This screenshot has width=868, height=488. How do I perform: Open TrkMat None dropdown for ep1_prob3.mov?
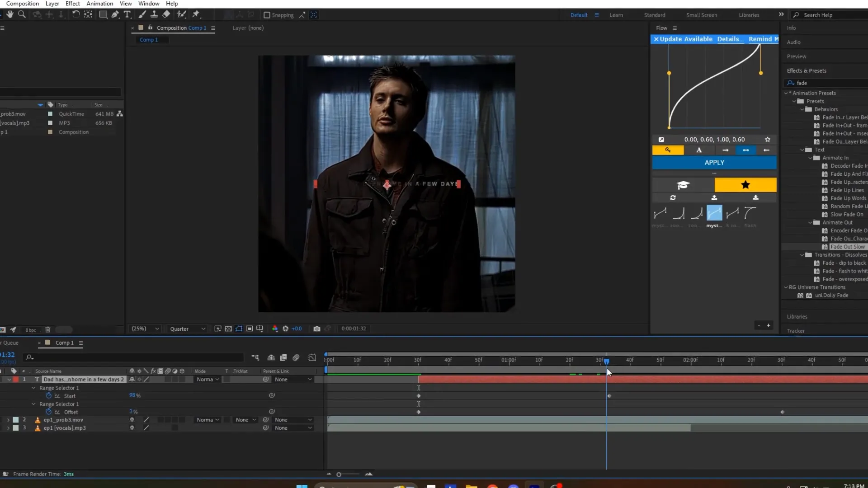coord(245,420)
